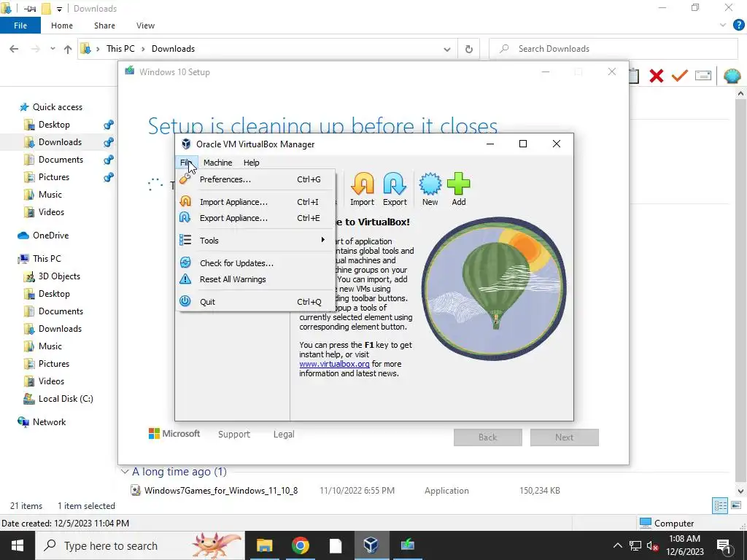Image resolution: width=747 pixels, height=560 pixels.
Task: Open Downloads under Quick access
Action: click(60, 142)
